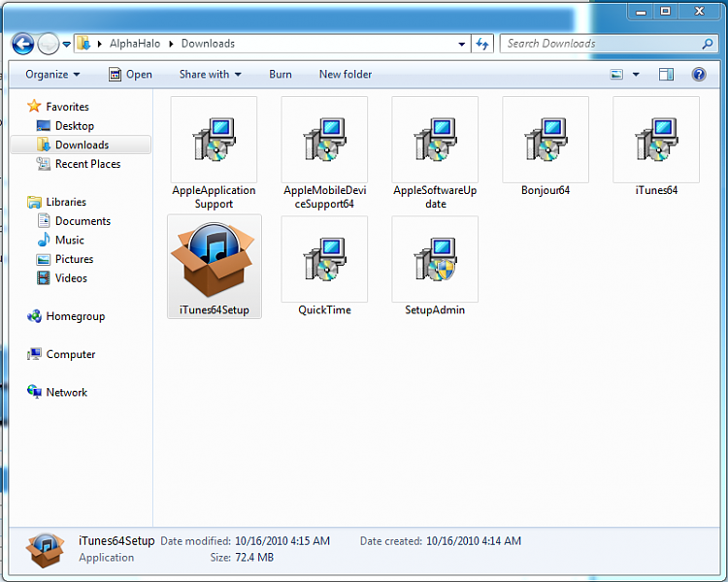Click the iTunes64Setup icon in details pane
Image resolution: width=728 pixels, height=582 pixels.
[45, 550]
